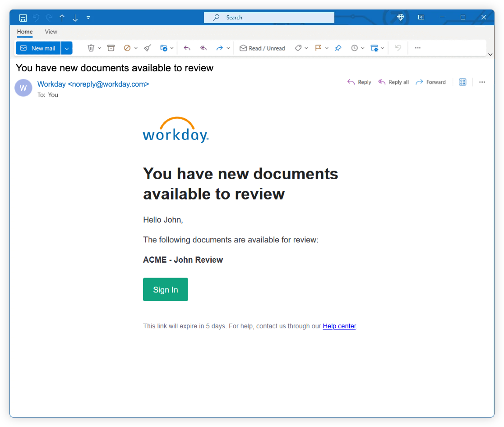Viewport: 504px width, 427px height.
Task: Expand the Categorize dropdown chevron
Action: tap(306, 48)
